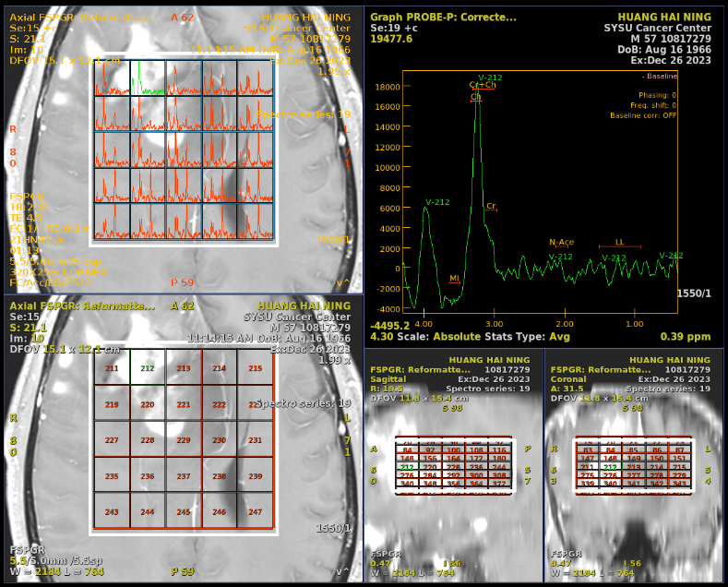Select voxel 243 in the numbered axial grid
Screen dimensions: 728x587
(x=112, y=511)
